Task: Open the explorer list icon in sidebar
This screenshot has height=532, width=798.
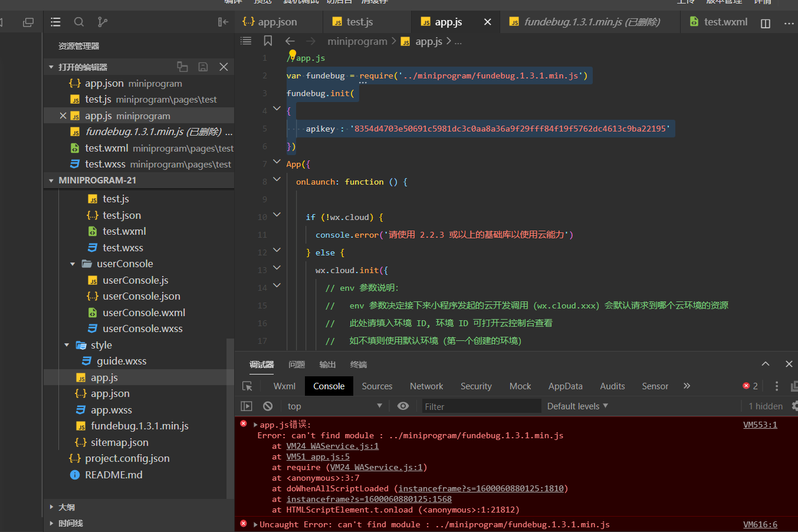Action: (x=55, y=22)
